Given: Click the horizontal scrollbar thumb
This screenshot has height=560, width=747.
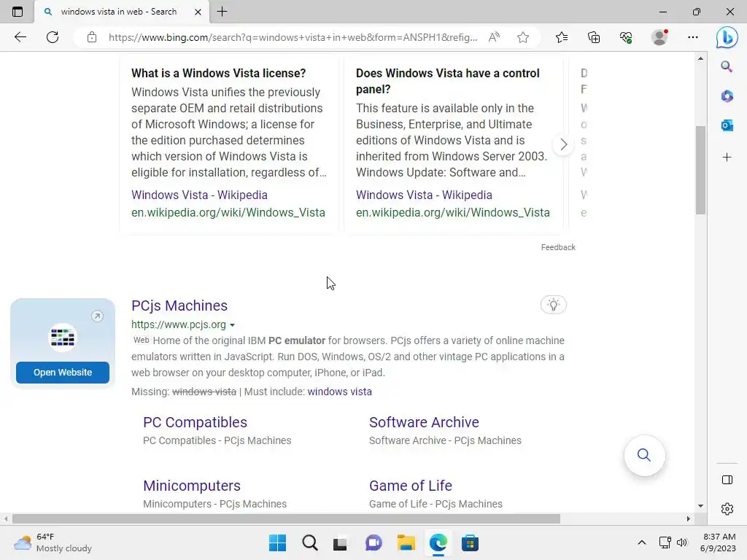Looking at the screenshot, I should click(286, 518).
